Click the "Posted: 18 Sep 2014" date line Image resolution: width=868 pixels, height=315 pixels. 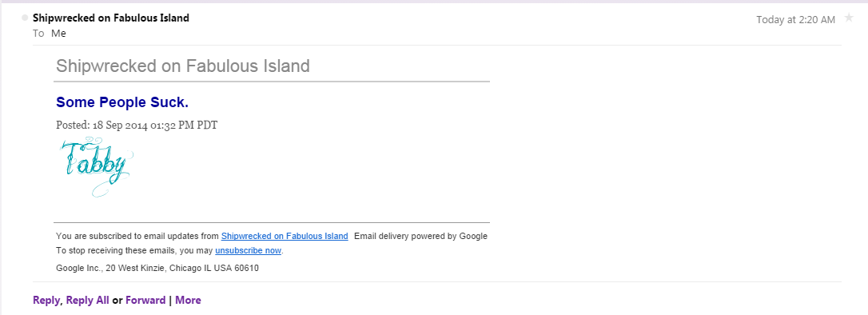(x=137, y=125)
